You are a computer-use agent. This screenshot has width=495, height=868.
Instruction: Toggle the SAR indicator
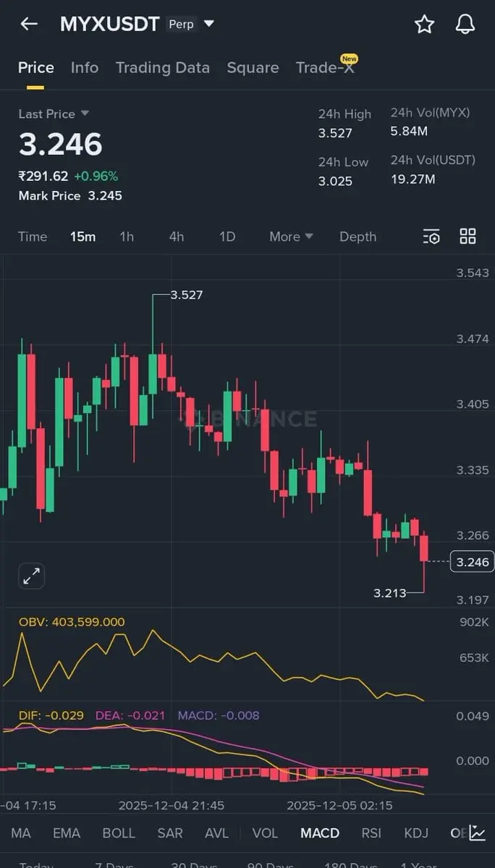click(x=170, y=833)
